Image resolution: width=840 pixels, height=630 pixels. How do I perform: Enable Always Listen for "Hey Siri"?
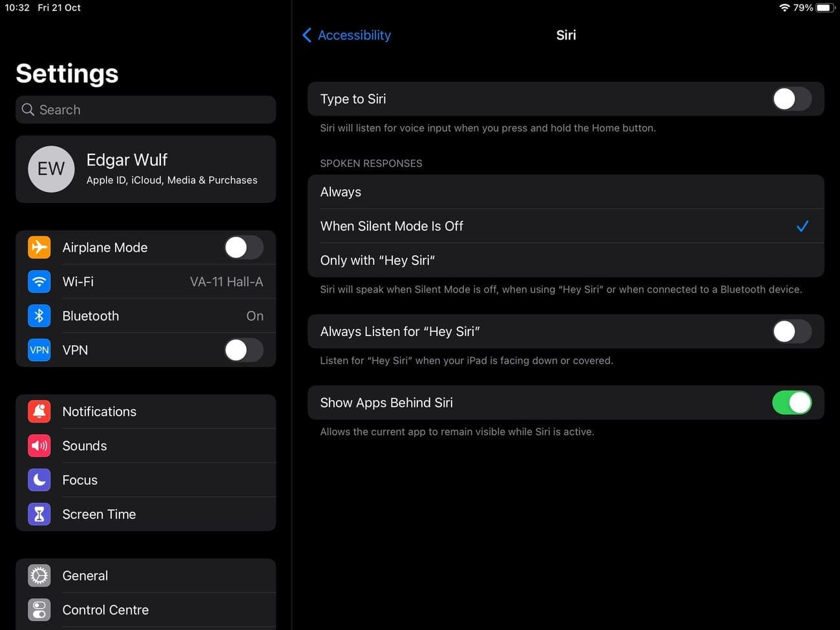792,331
